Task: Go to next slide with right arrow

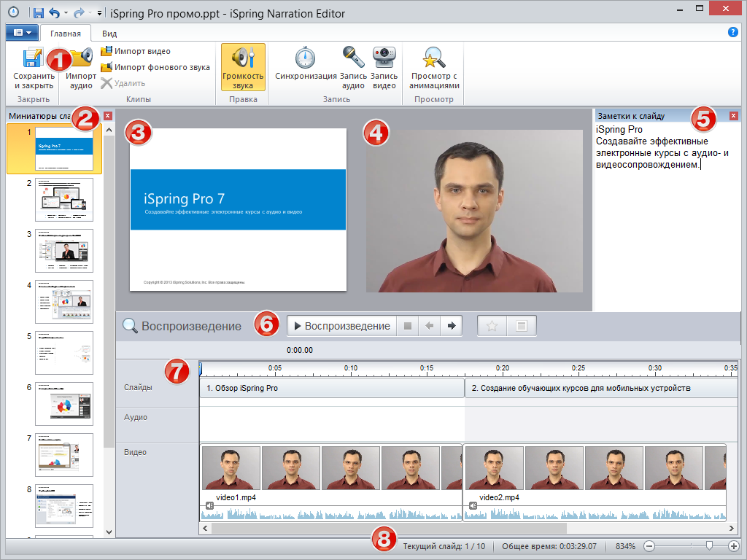Action: click(451, 326)
